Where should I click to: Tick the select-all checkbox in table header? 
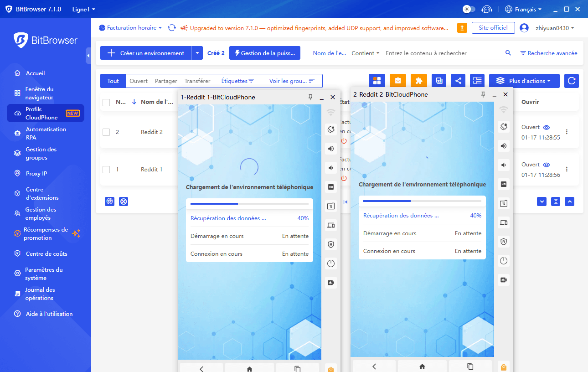[x=106, y=102]
